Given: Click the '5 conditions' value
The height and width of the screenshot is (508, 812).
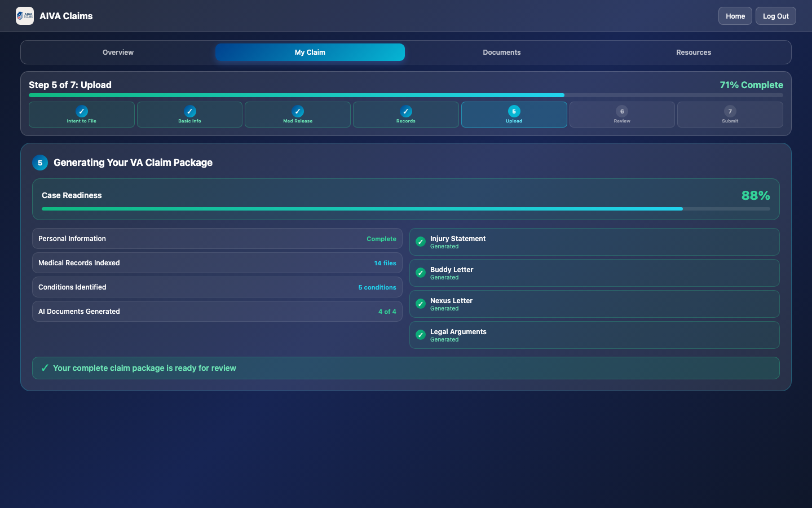Looking at the screenshot, I should [377, 287].
